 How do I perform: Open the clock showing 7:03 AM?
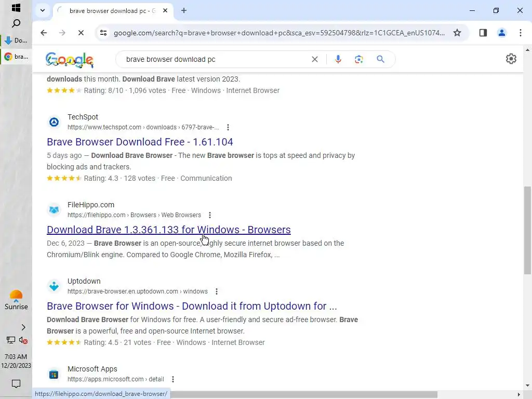[16, 362]
